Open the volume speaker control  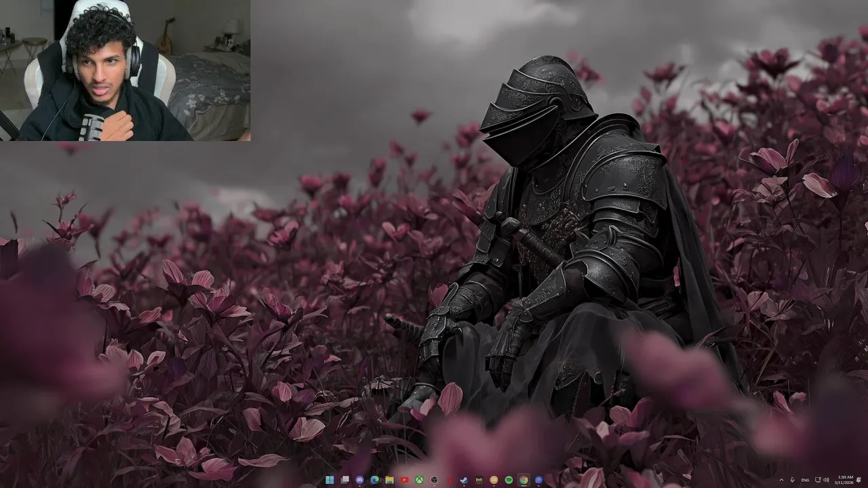click(x=827, y=480)
